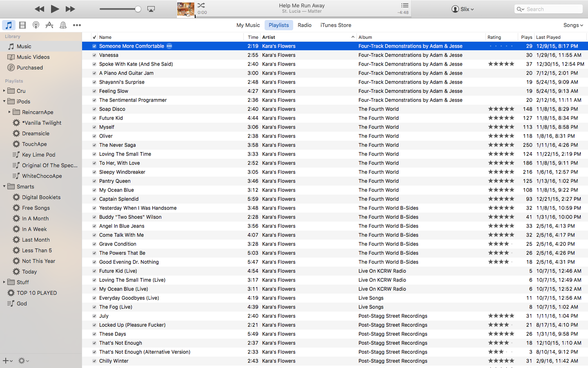The width and height of the screenshot is (588, 368).
Task: Click the Music library note icon
Action: click(9, 25)
